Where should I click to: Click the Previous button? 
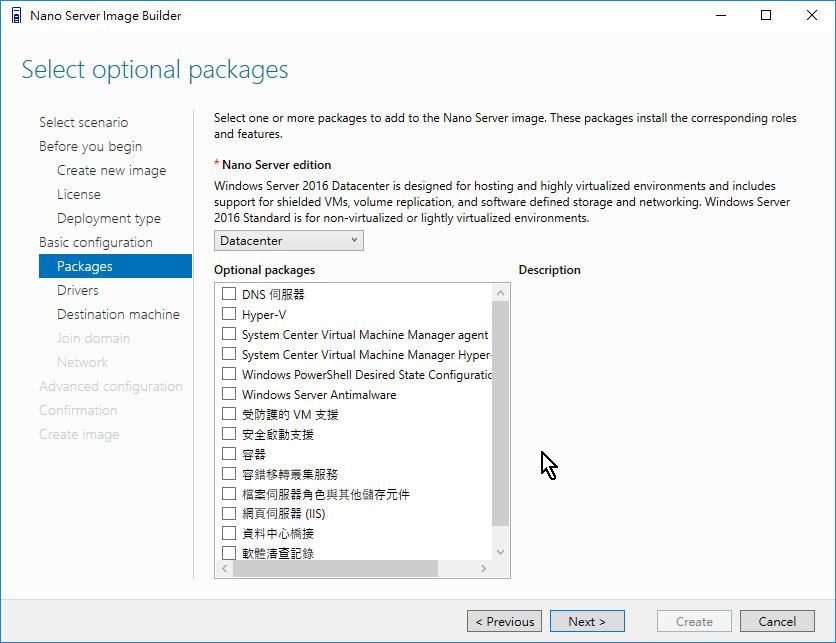504,621
